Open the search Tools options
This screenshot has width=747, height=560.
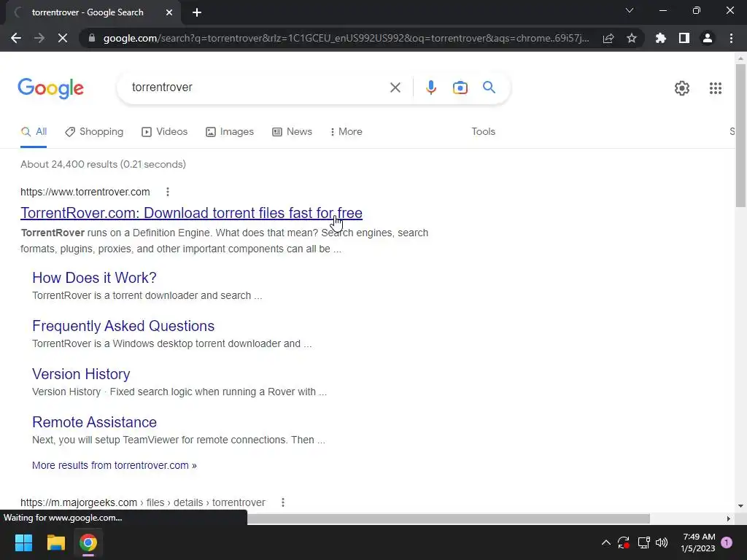click(483, 132)
